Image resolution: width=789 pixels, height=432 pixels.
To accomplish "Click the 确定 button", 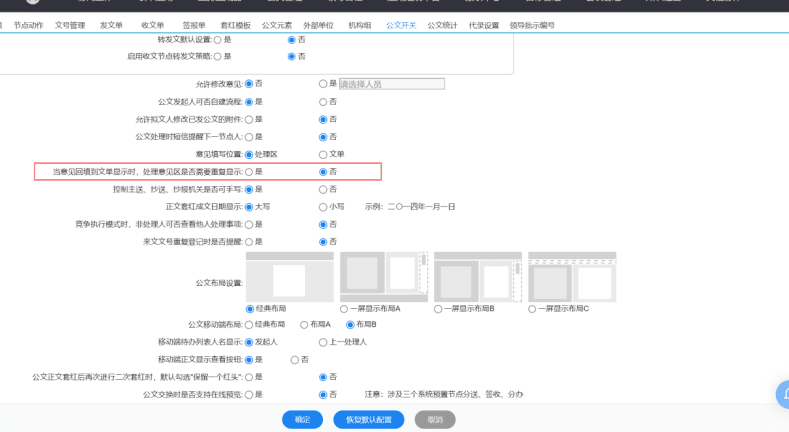I will tap(302, 420).
